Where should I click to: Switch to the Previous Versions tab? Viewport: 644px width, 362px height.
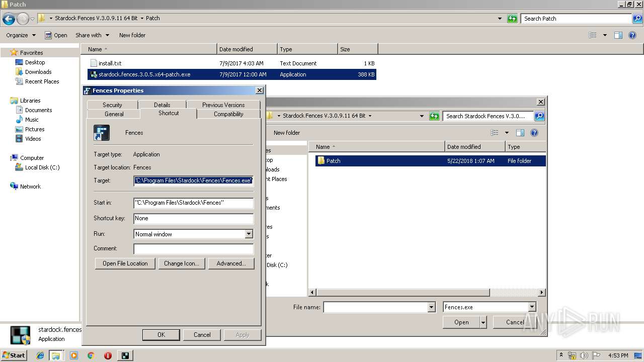click(x=223, y=105)
